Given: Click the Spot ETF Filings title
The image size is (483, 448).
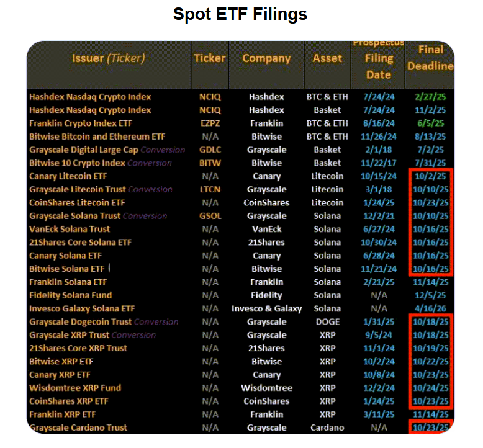Looking at the screenshot, I should (240, 14).
